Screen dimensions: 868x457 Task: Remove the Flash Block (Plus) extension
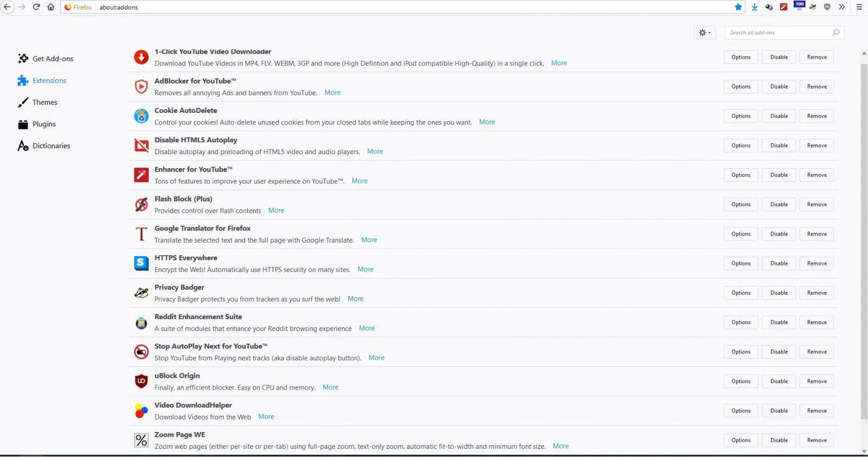coord(816,205)
